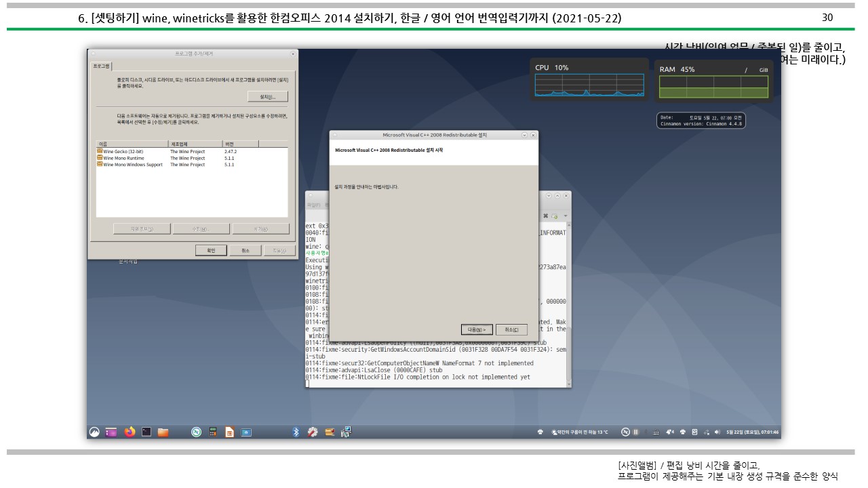Open the Cinnamon start menu icon
Viewport: 868px width, 488px height.
click(94, 432)
